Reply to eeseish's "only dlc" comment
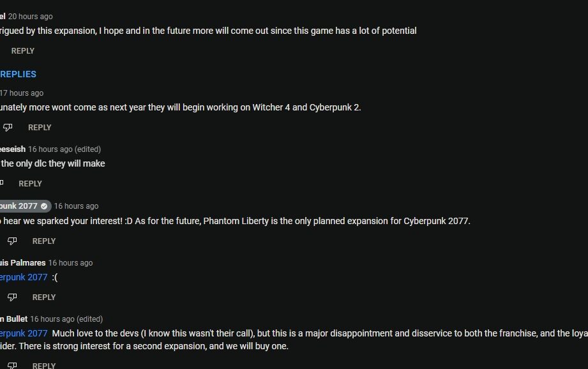This screenshot has height=369, width=588. pyautogui.click(x=30, y=184)
